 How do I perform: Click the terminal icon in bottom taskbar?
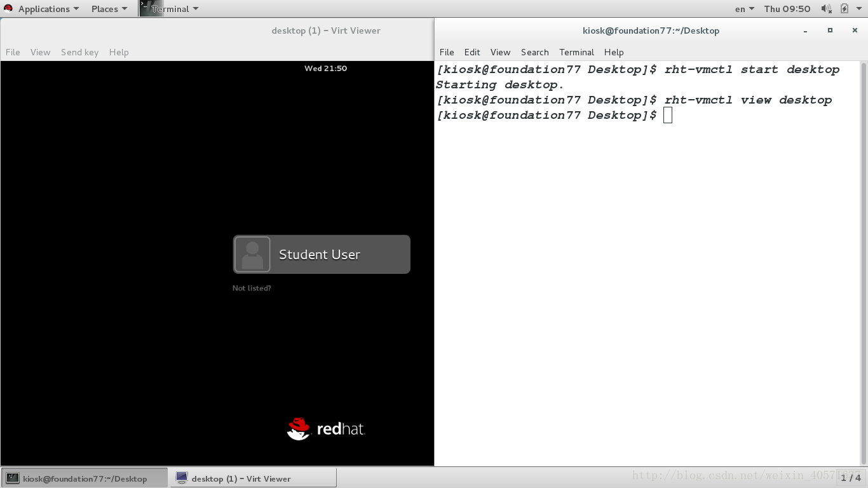pos(13,478)
